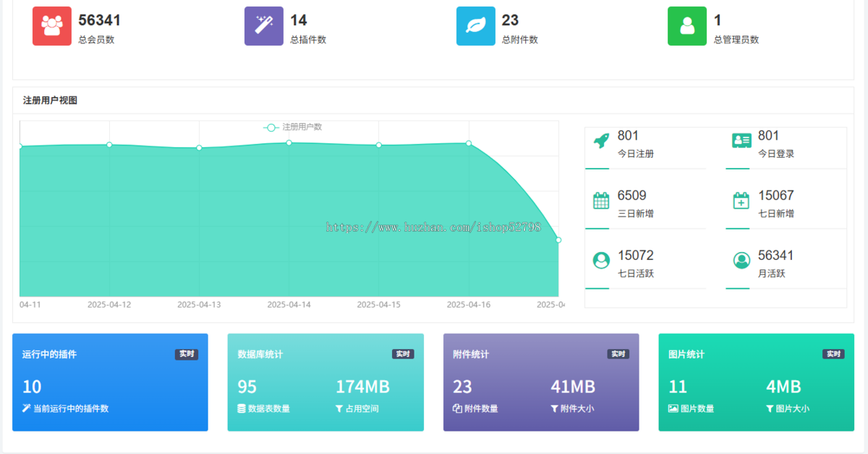
Task: Click the 月活跃 label
Action: 772,274
